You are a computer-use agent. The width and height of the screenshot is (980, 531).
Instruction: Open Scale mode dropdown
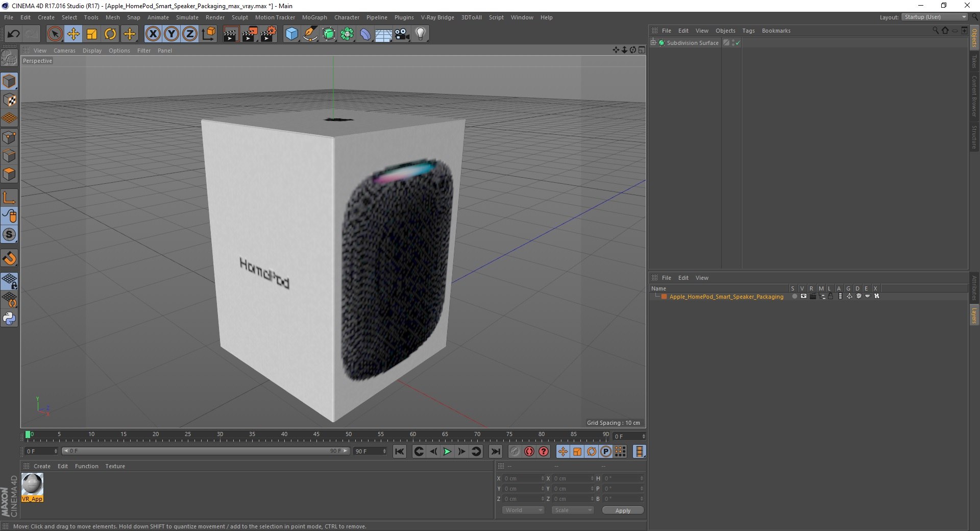[x=572, y=510]
